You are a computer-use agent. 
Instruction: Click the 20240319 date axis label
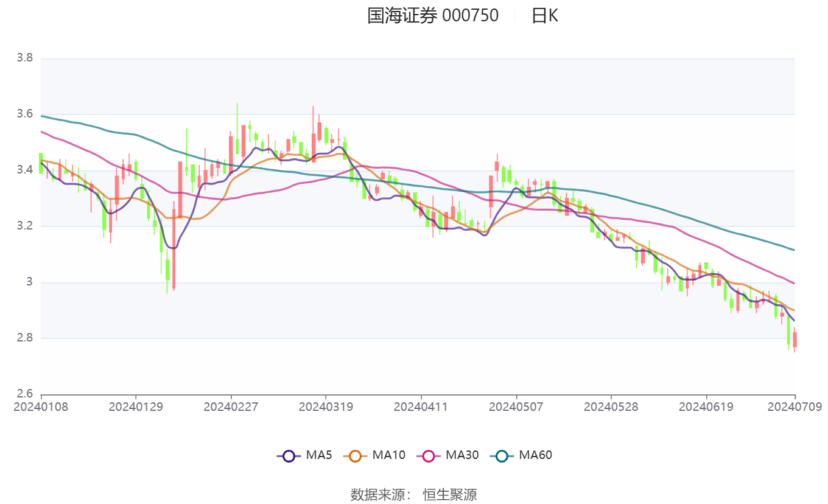(x=326, y=407)
